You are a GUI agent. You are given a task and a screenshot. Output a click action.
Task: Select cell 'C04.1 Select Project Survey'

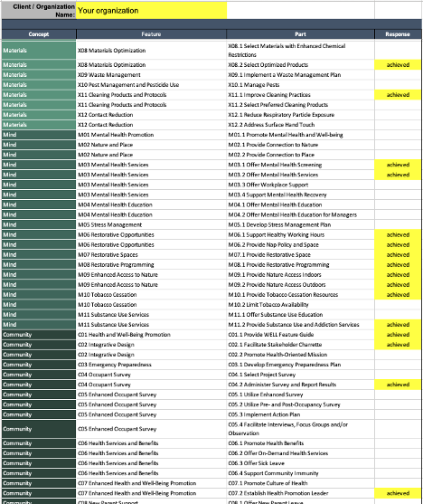pyautogui.click(x=301, y=375)
